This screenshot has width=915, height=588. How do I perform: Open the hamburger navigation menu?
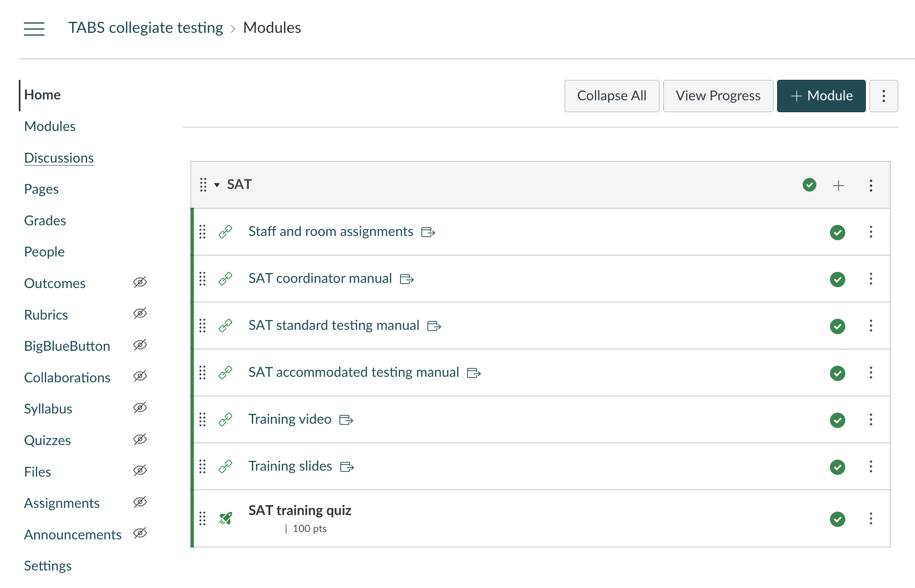[34, 29]
